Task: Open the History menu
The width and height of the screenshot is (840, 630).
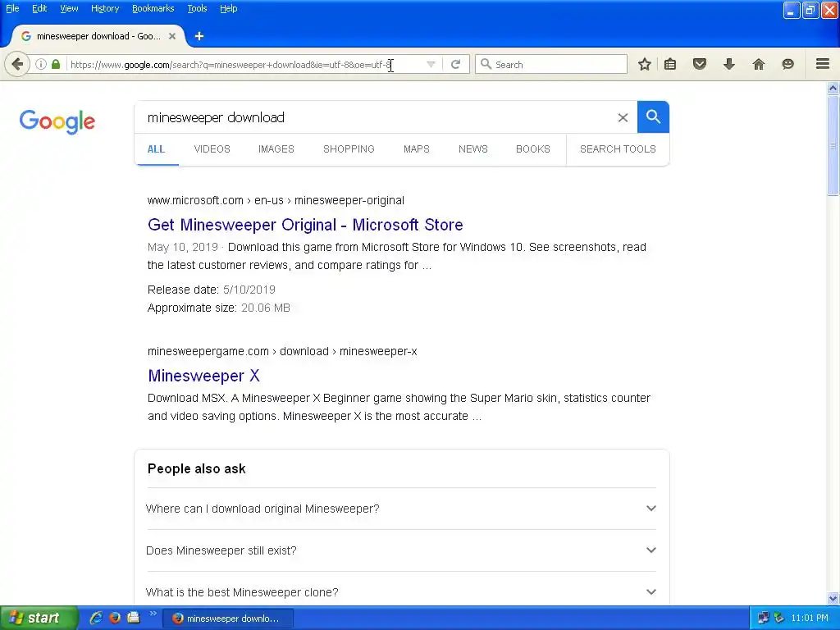Action: pyautogui.click(x=104, y=8)
